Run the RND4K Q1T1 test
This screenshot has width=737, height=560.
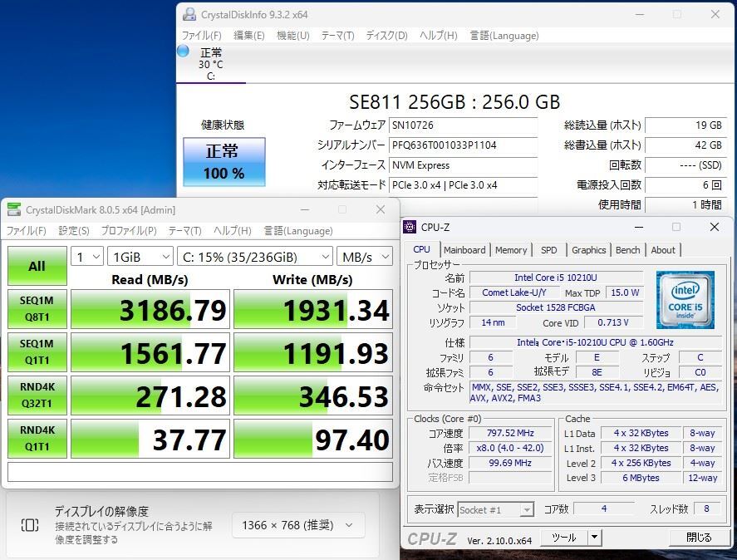tap(37, 439)
